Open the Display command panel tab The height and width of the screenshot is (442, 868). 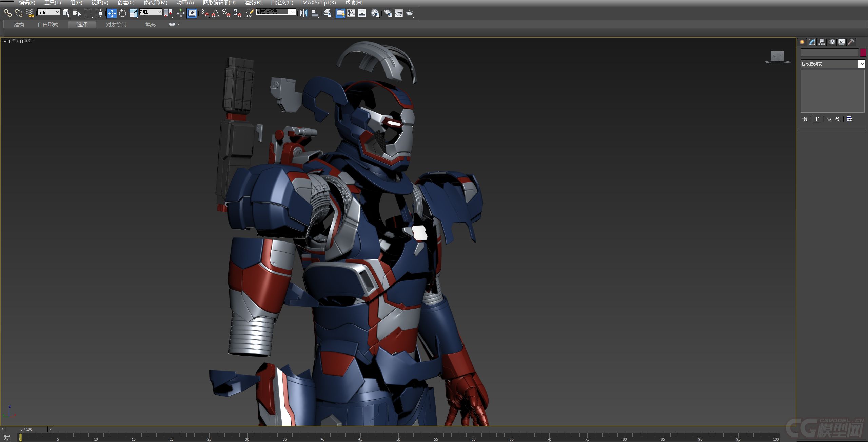[842, 42]
